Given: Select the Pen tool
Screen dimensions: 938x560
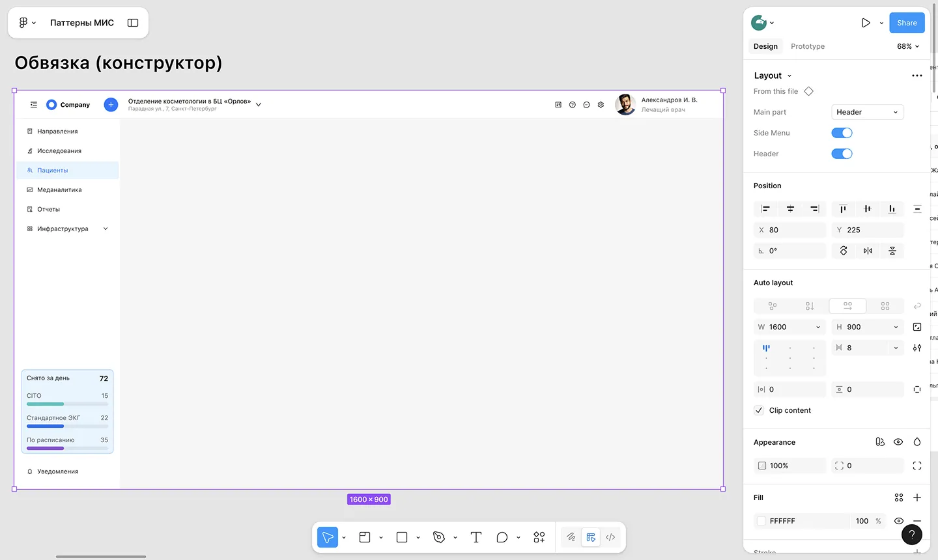Looking at the screenshot, I should [x=439, y=537].
